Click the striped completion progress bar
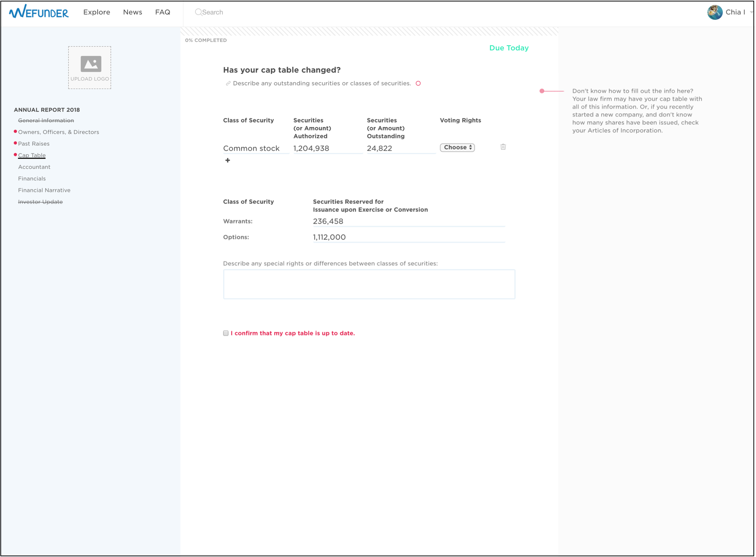The image size is (756, 557). (369, 31)
